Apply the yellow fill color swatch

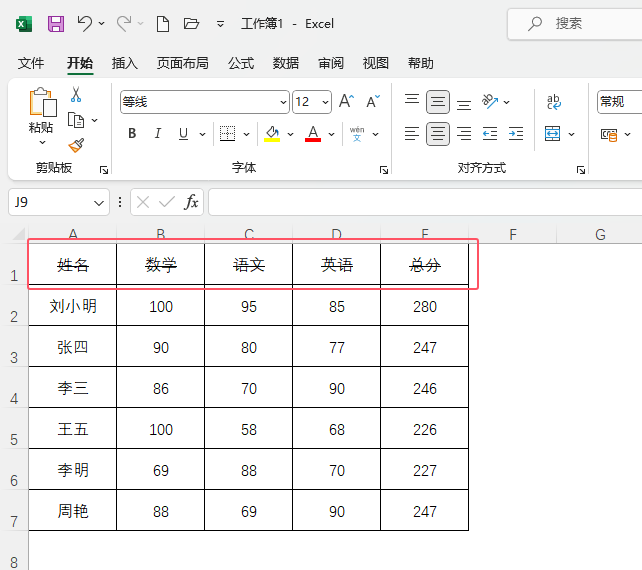[272, 133]
